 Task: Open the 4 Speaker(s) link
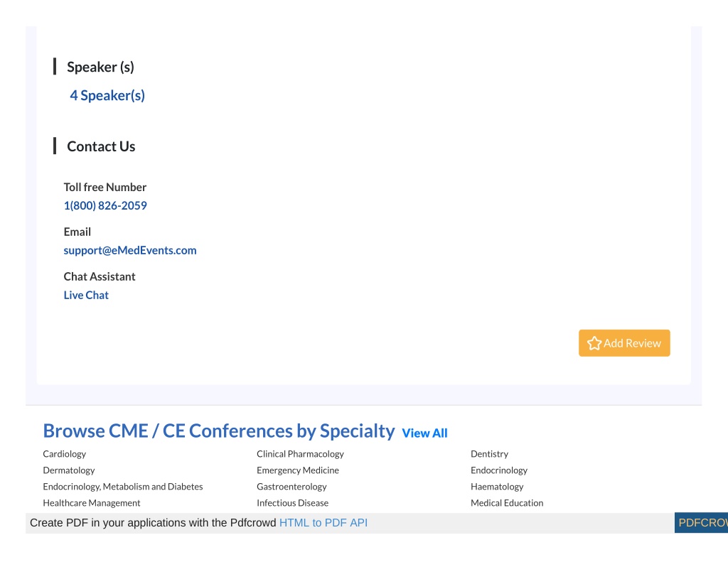107,96
